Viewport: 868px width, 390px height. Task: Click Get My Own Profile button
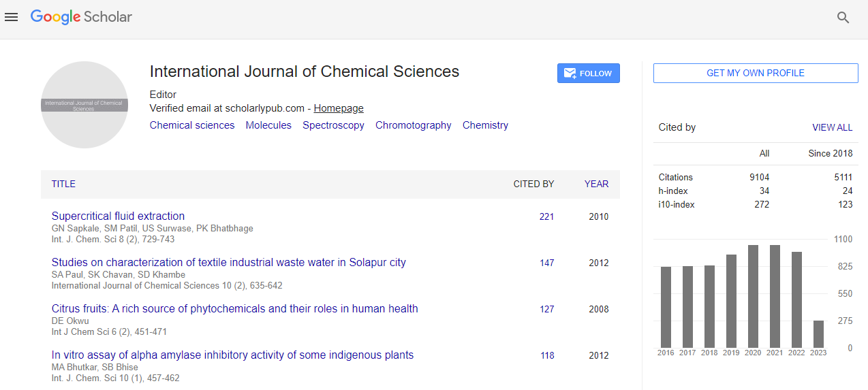(756, 73)
